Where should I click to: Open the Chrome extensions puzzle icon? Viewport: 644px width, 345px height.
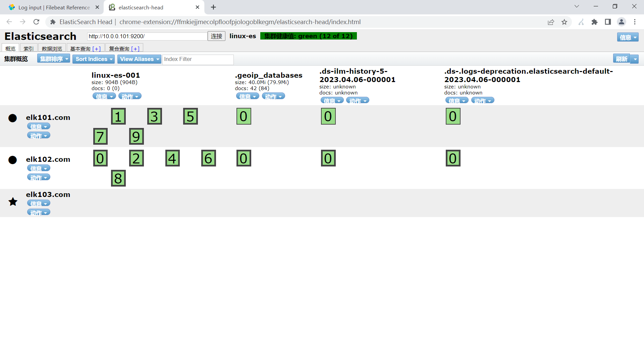(x=594, y=22)
